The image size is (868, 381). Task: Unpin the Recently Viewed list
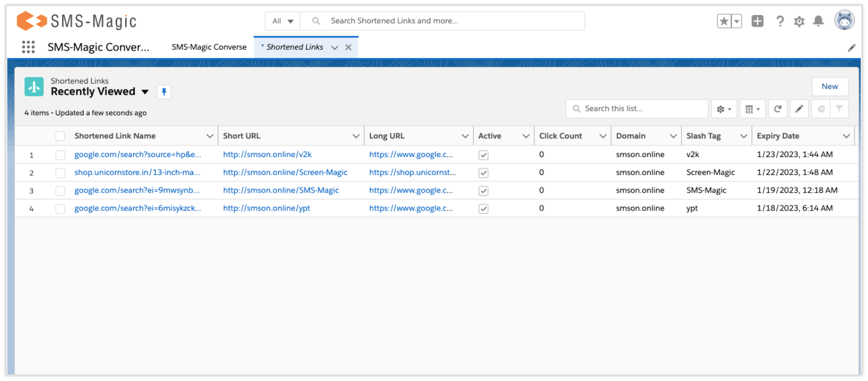[x=164, y=91]
